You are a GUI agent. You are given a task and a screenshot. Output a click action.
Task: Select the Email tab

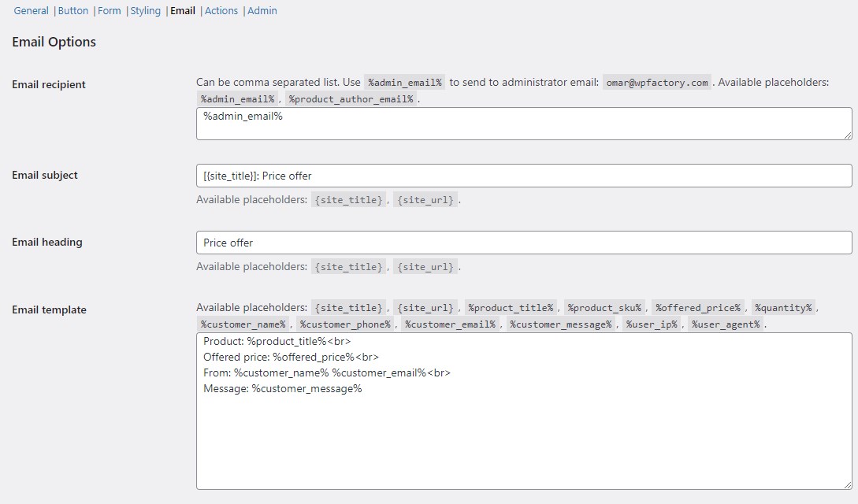pyautogui.click(x=182, y=10)
